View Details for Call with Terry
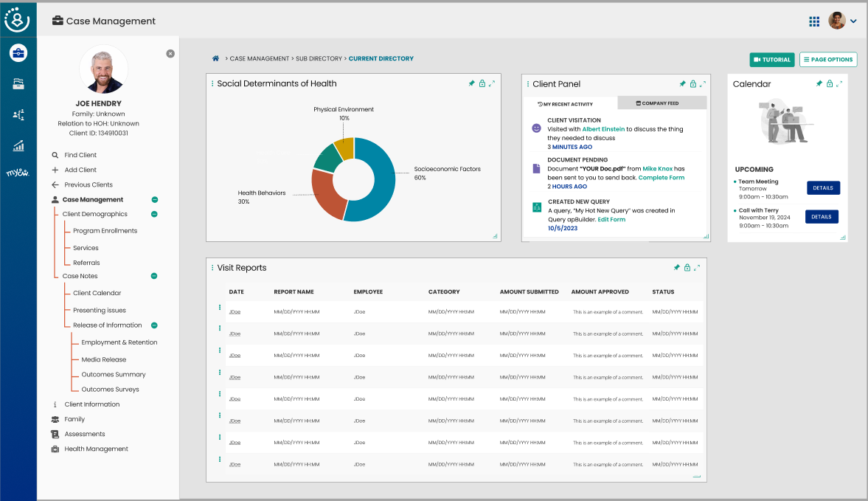 coord(822,217)
